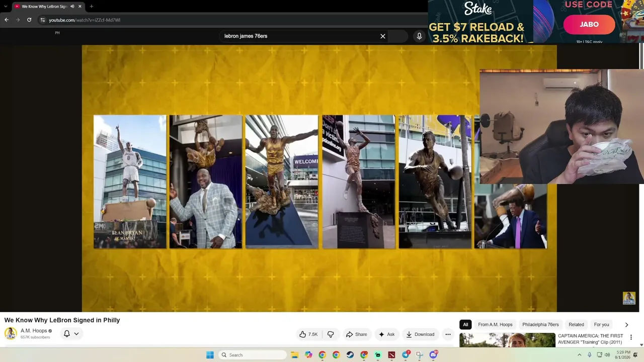Click the video player to pause playback
Image resolution: width=644 pixels, height=362 pixels.
click(x=319, y=178)
